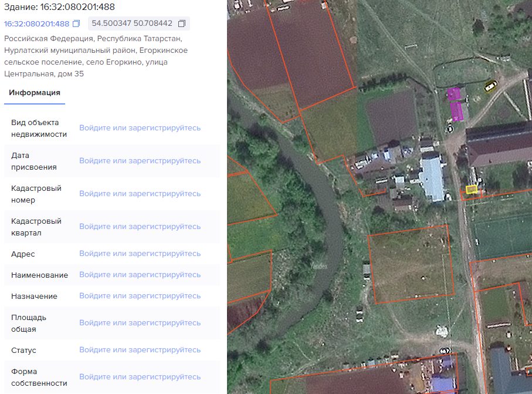
Task: Click the Назначение label
Action: pyautogui.click(x=34, y=297)
